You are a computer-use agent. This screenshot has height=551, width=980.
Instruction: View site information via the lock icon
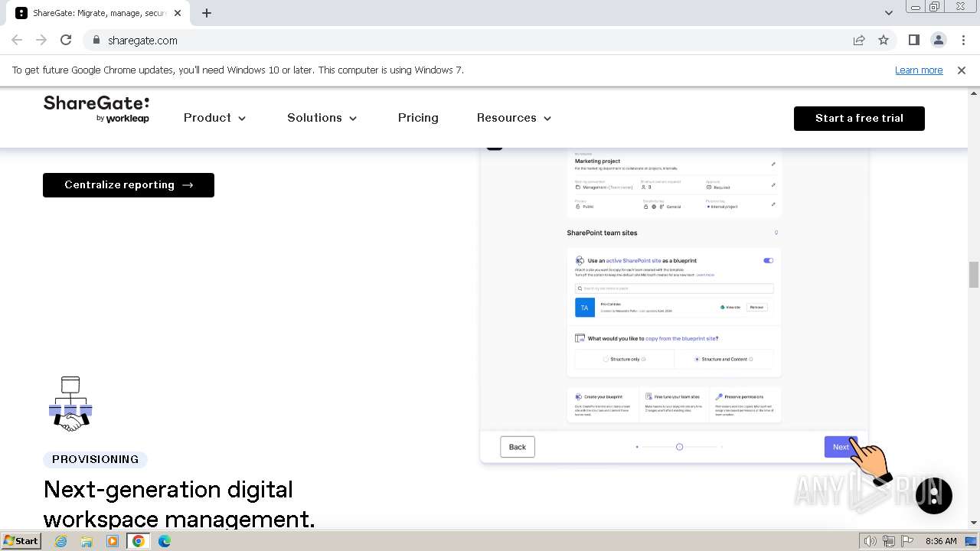pos(96,40)
